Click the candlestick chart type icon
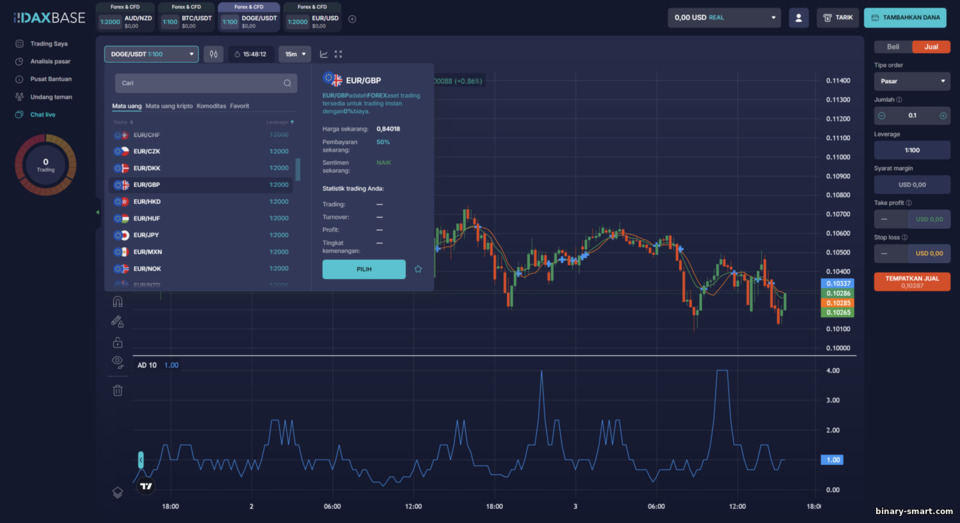Screen dimensions: 960x523 tap(214, 54)
